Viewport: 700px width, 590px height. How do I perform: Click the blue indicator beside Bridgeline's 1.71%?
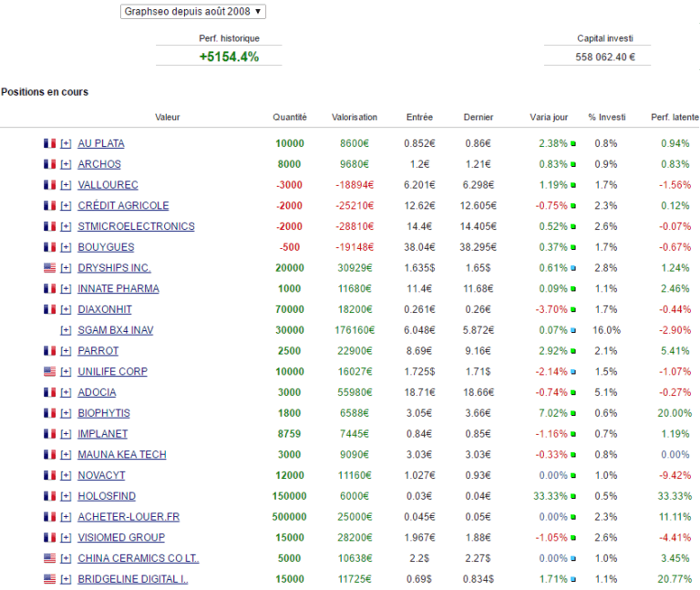574,580
